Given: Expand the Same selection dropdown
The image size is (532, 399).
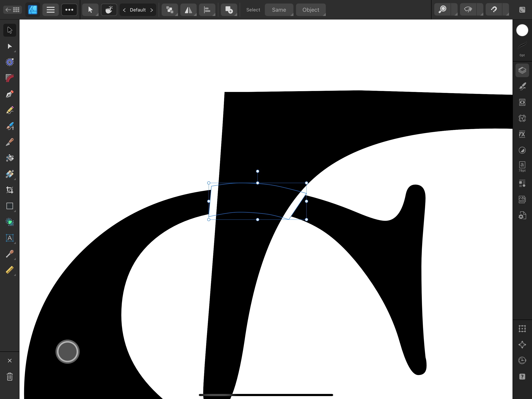Looking at the screenshot, I should coord(279,10).
